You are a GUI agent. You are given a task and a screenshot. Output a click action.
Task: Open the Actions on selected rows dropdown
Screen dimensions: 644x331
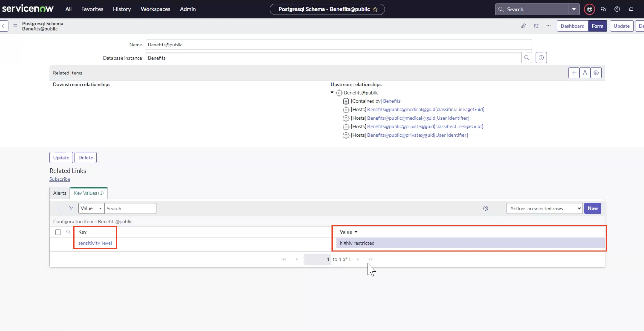point(545,208)
